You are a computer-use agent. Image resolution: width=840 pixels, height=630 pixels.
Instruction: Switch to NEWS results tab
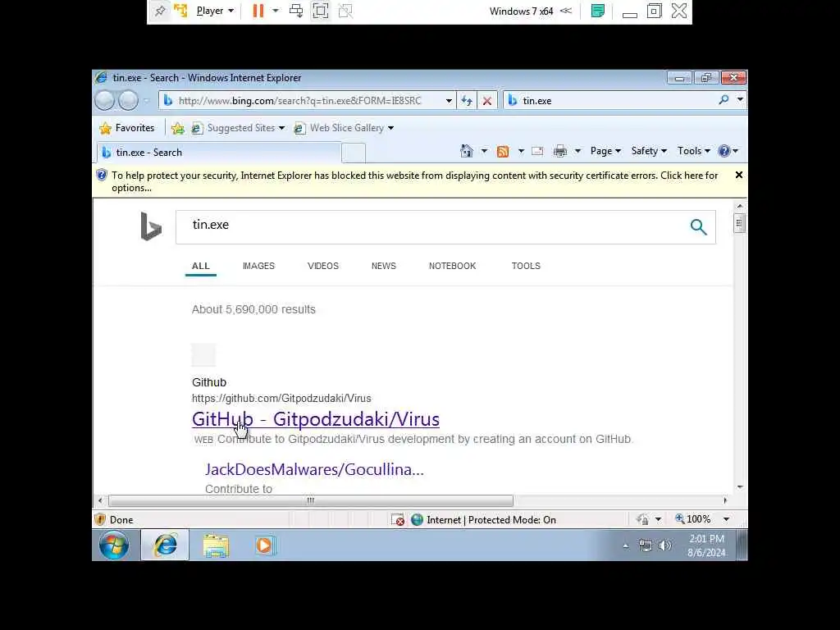click(x=384, y=267)
